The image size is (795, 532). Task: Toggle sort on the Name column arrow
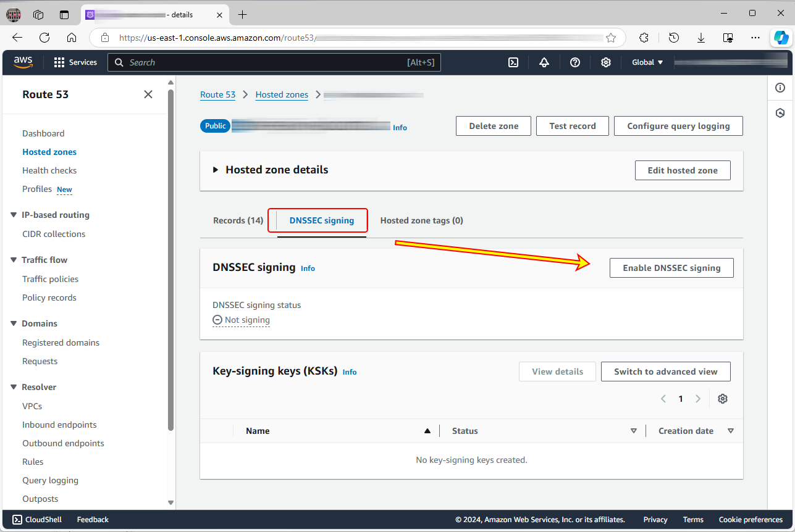[427, 431]
